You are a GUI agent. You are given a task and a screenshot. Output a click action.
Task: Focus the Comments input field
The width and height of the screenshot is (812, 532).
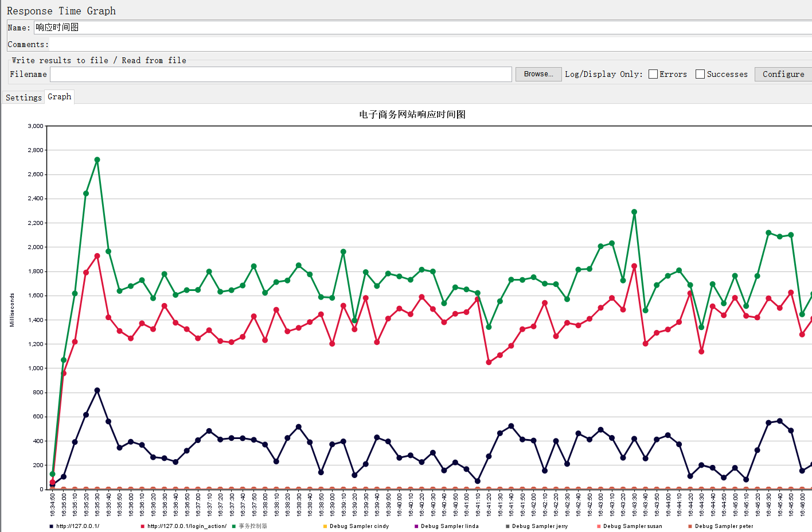401,44
